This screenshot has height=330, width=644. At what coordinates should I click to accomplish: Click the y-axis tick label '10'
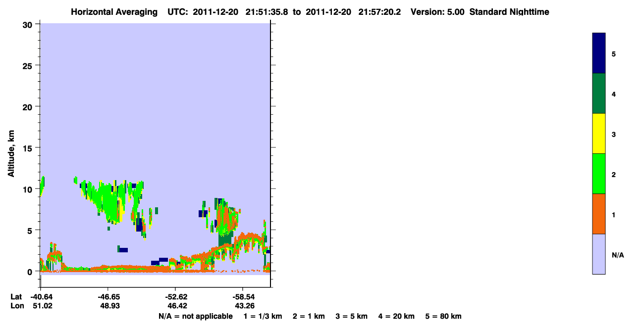pos(29,189)
